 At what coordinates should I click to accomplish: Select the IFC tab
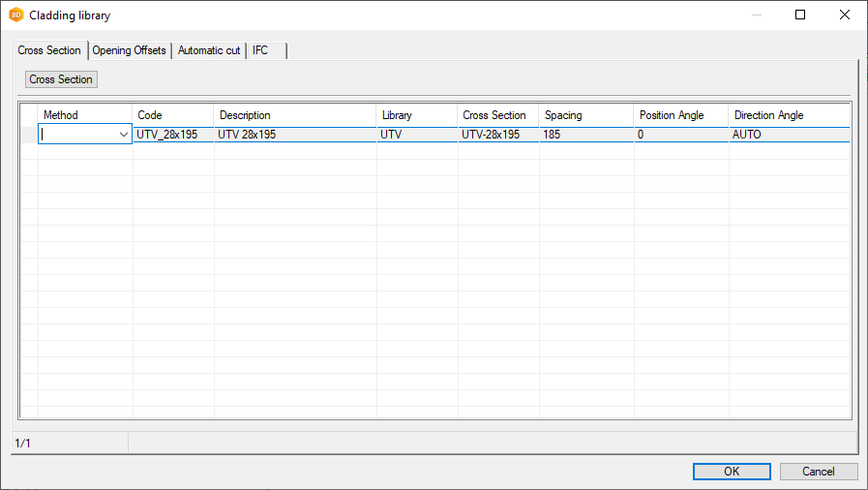(261, 50)
